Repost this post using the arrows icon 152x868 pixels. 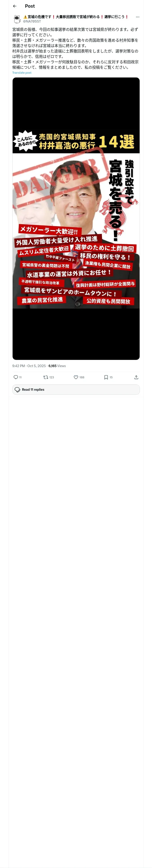pos(45,377)
